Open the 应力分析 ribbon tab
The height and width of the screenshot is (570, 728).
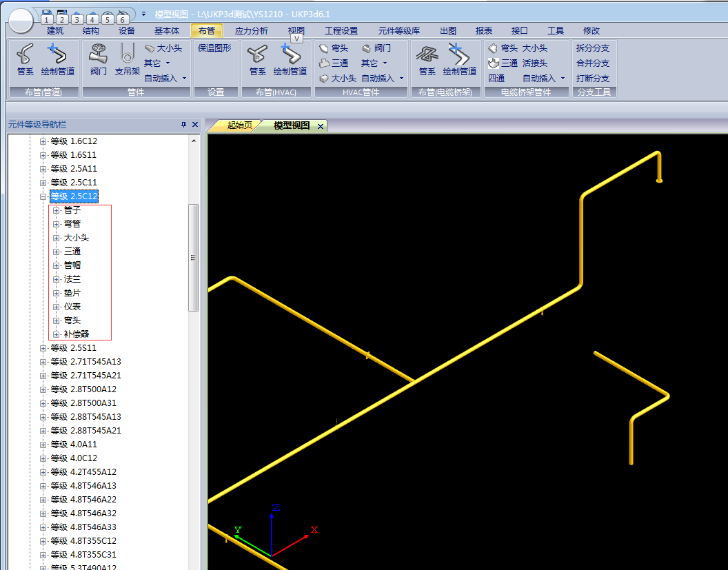click(252, 30)
